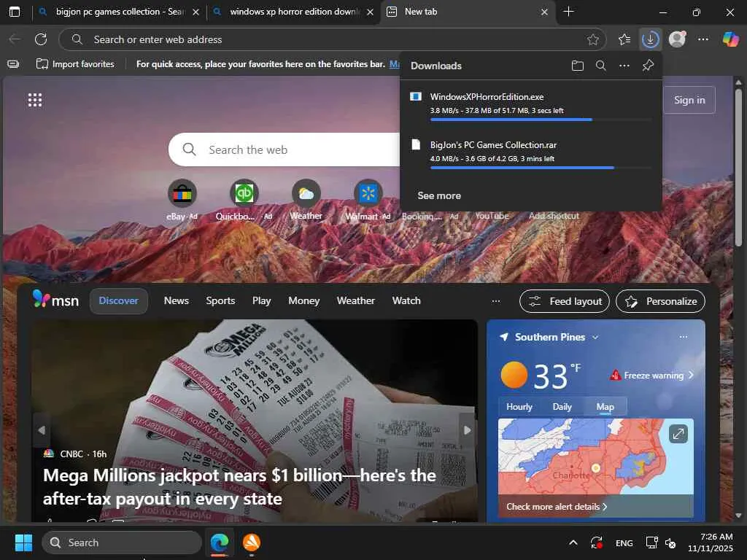Click the Sign in button
747x560 pixels.
point(689,100)
